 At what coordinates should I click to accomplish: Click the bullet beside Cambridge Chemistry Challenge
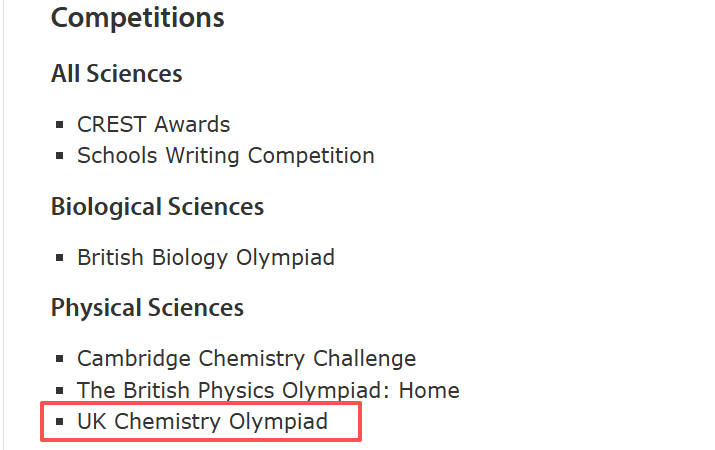click(x=60, y=360)
